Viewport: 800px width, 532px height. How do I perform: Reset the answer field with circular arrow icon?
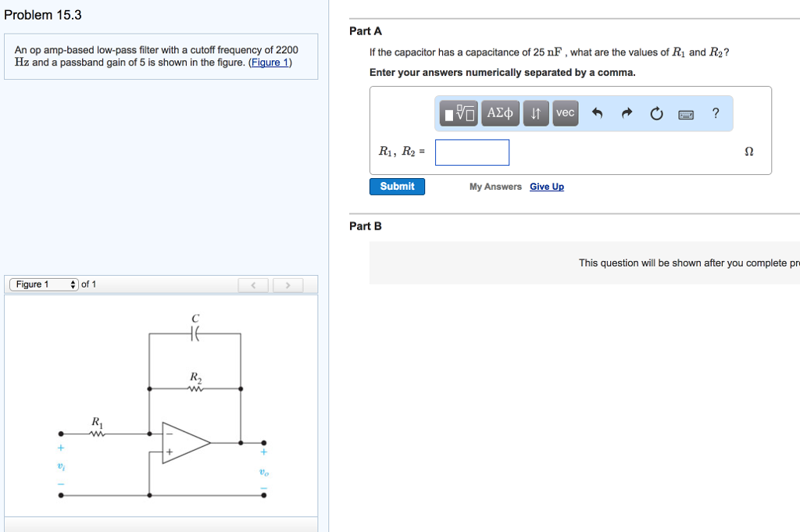click(x=655, y=112)
